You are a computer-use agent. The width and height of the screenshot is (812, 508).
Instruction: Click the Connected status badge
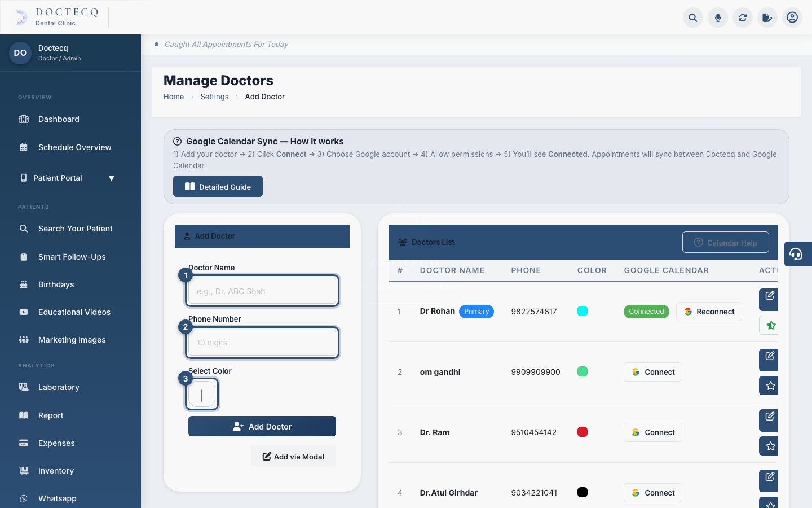[646, 312]
